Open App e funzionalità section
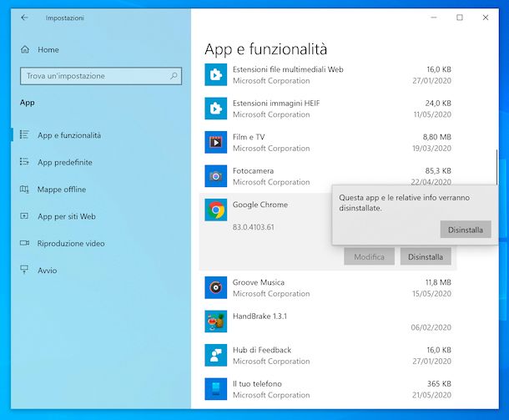This screenshot has width=509, height=420. (69, 135)
